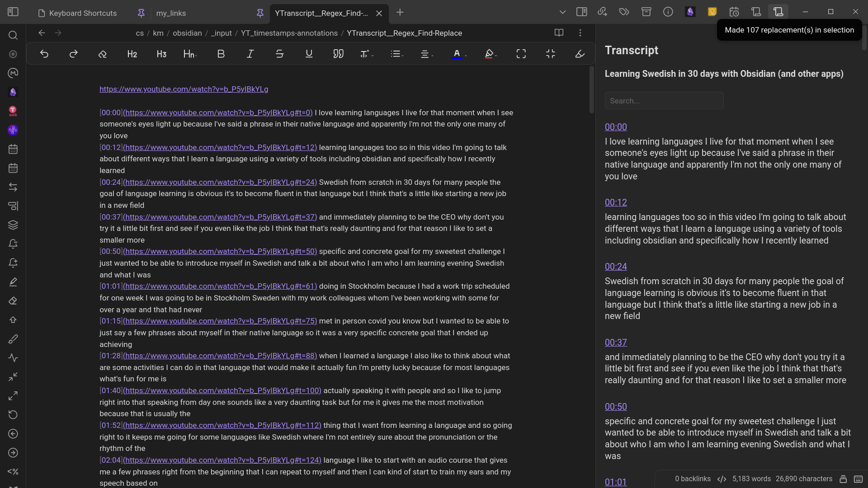The height and width of the screenshot is (488, 868).
Task: Open the YouTube video URL link
Action: (184, 89)
